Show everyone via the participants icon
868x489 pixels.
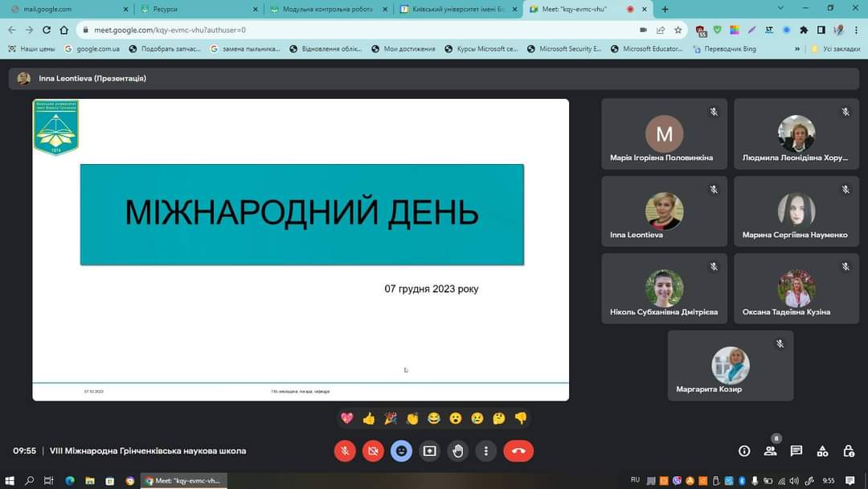pos(770,450)
